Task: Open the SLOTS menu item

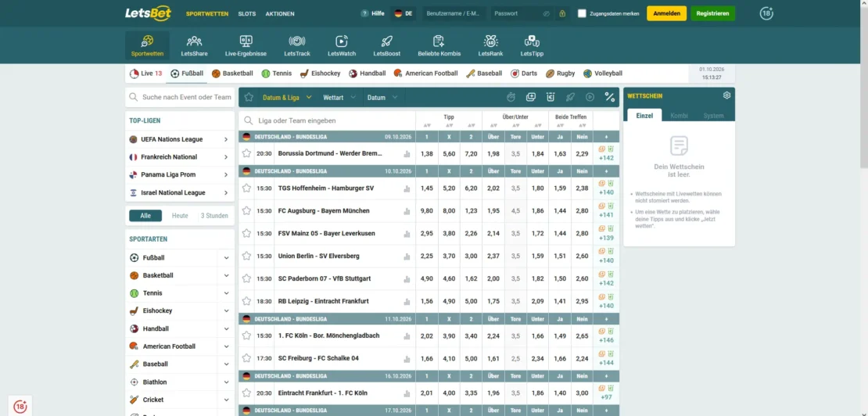Action: tap(247, 14)
